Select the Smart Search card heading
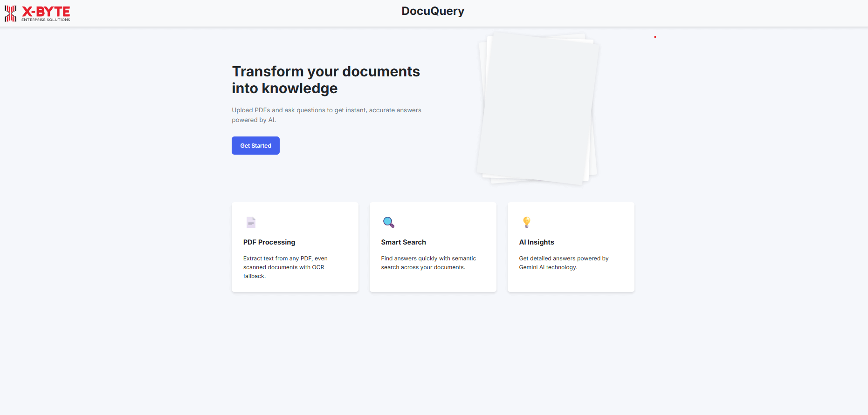The width and height of the screenshot is (868, 415). coord(403,242)
